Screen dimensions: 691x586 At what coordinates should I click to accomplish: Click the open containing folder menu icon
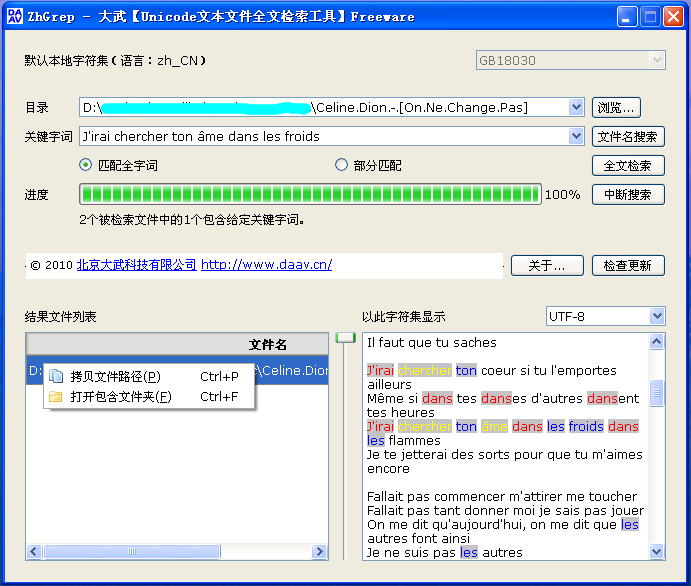click(x=56, y=397)
